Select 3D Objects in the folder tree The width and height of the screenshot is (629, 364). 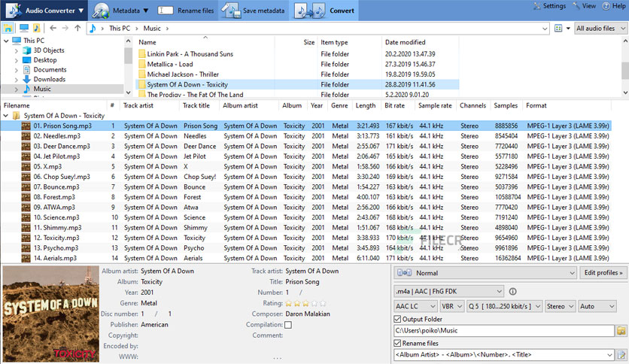tap(49, 50)
